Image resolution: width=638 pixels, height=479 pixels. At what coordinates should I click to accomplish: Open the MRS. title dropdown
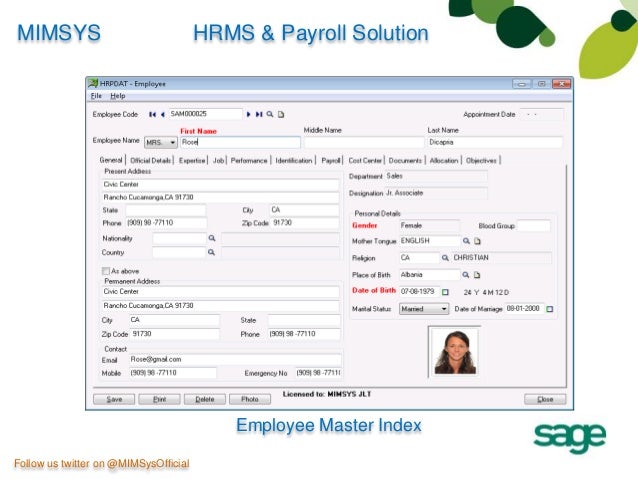tap(161, 142)
